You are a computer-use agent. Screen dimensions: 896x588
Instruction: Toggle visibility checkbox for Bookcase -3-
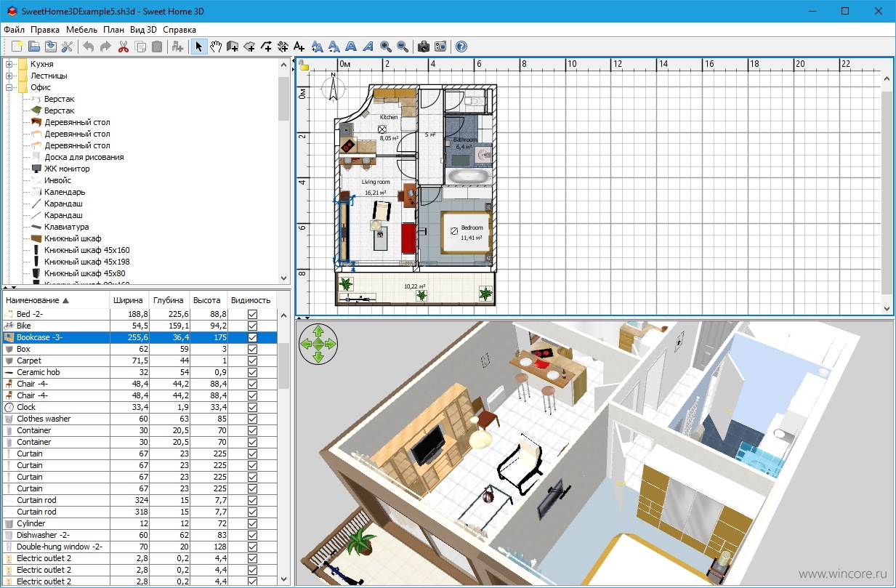[x=252, y=337]
